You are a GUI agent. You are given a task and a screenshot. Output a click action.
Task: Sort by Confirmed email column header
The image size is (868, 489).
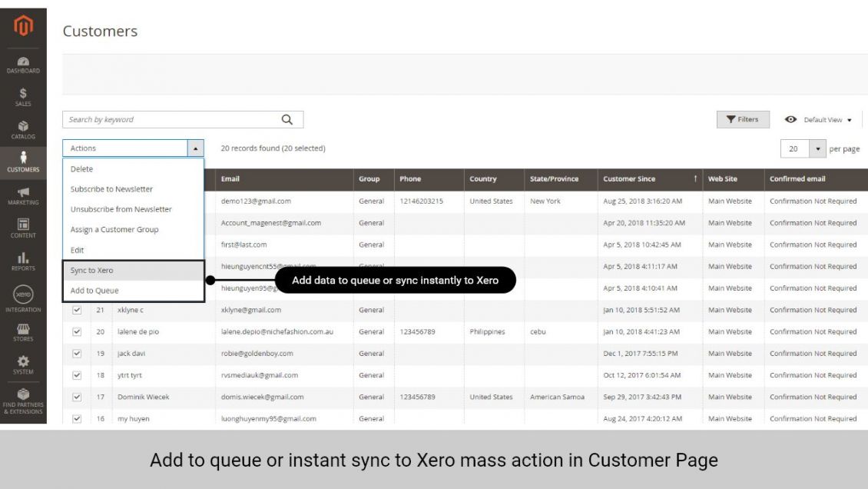point(816,179)
